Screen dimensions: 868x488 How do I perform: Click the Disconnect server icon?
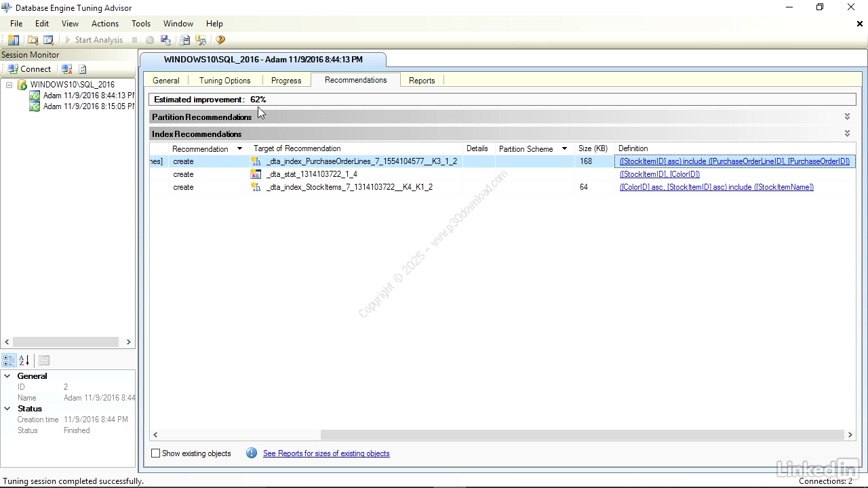tap(66, 69)
